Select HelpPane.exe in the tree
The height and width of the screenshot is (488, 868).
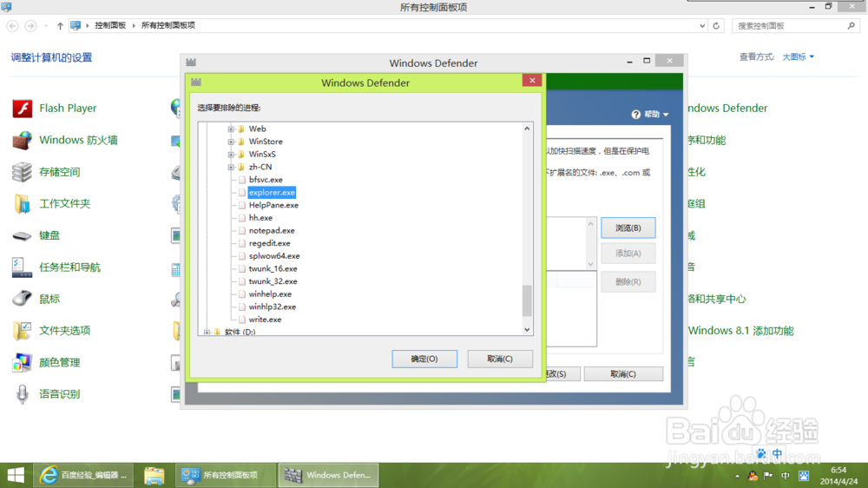click(x=273, y=205)
